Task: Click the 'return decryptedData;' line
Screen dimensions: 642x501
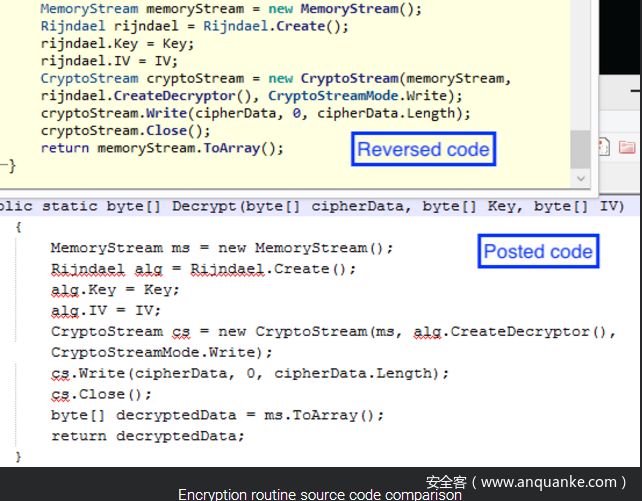Action: tap(147, 436)
